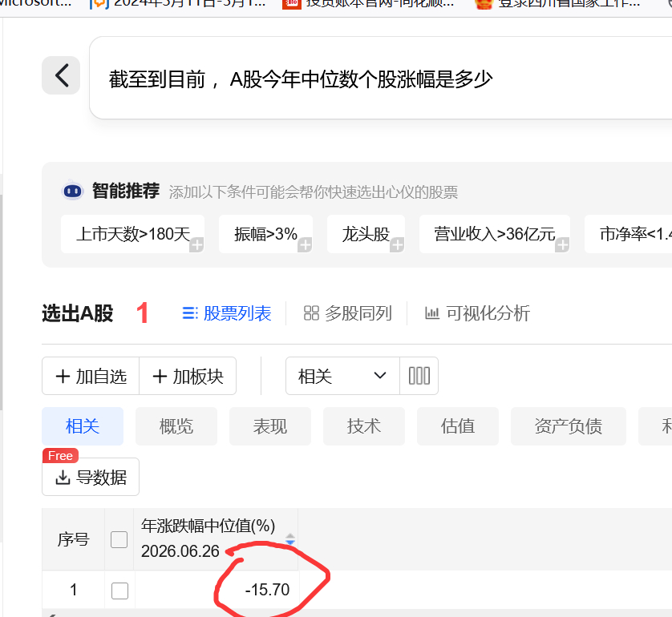This screenshot has width=672, height=617.
Task: Open the column settings icon
Action: [x=419, y=376]
